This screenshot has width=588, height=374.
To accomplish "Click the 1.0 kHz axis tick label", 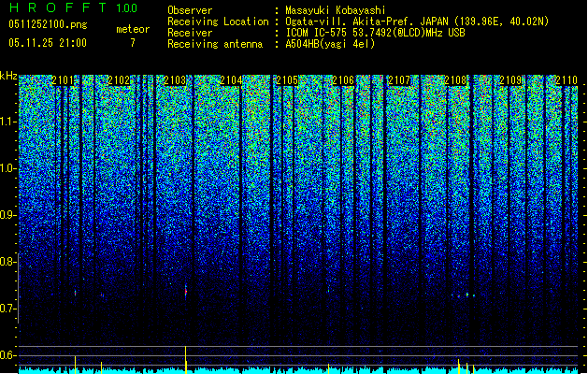I will (x=8, y=168).
